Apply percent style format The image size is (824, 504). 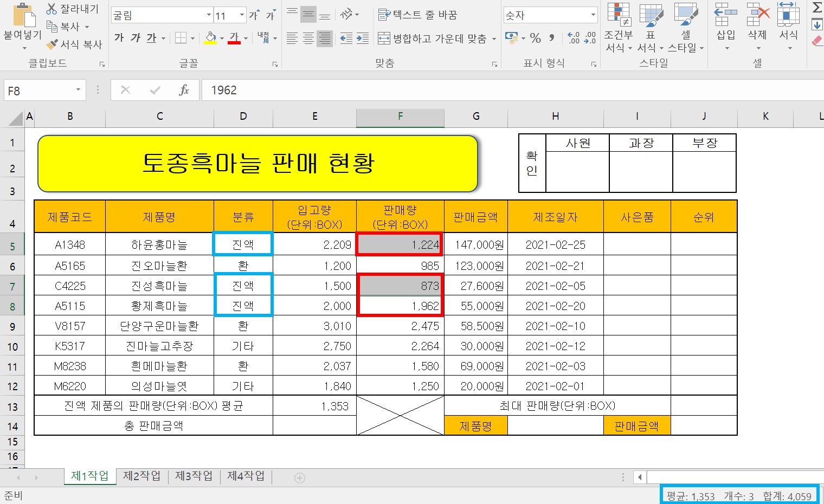[x=536, y=38]
